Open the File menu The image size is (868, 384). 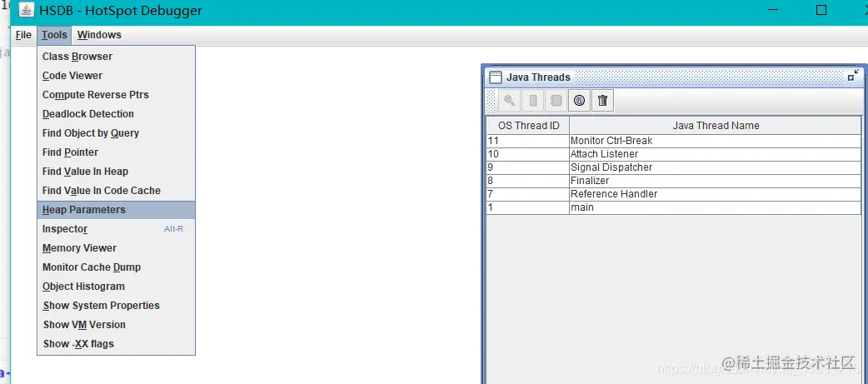click(x=23, y=35)
